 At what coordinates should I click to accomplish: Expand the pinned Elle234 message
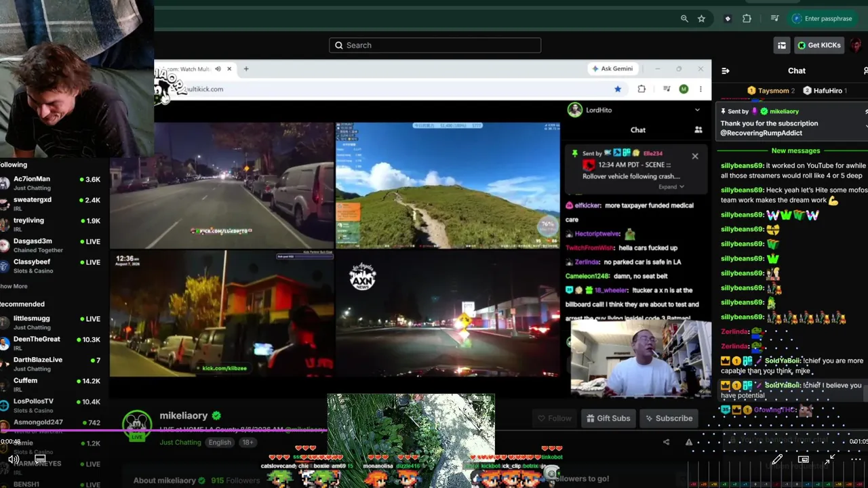tap(671, 187)
